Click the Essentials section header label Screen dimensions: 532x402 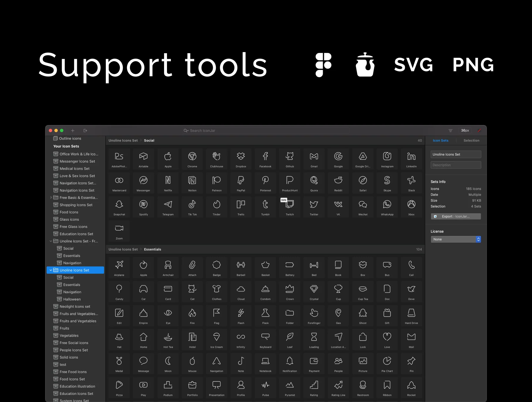[153, 249]
